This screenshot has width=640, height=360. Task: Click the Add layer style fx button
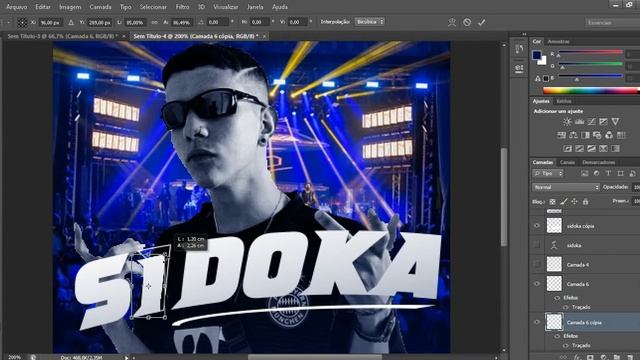pyautogui.click(x=577, y=357)
